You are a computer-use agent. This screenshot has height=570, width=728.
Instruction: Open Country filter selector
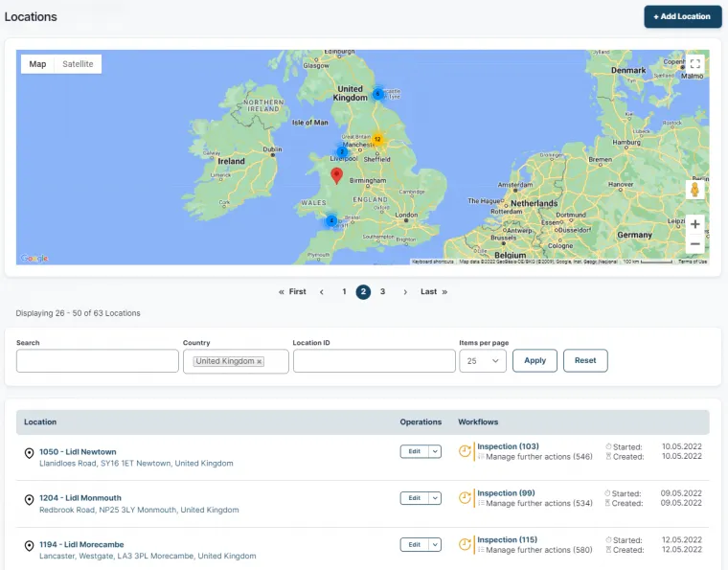[x=236, y=361]
